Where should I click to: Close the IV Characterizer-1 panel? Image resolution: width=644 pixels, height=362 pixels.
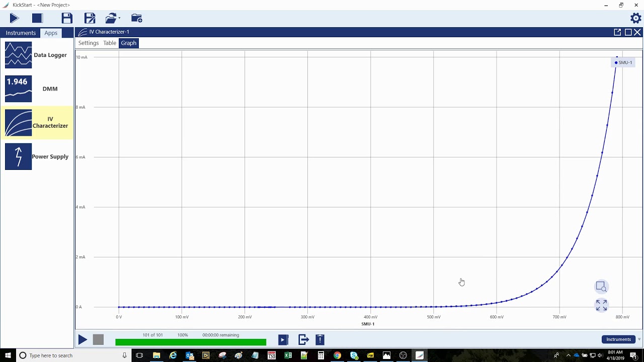coord(637,32)
